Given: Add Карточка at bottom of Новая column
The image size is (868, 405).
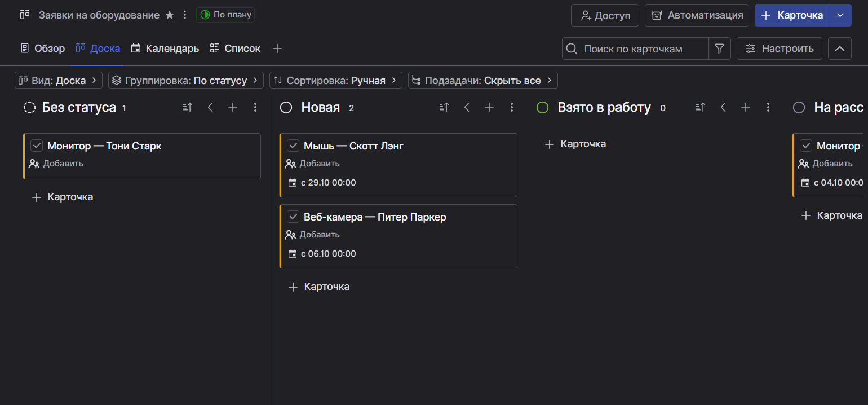Looking at the screenshot, I should [x=319, y=287].
